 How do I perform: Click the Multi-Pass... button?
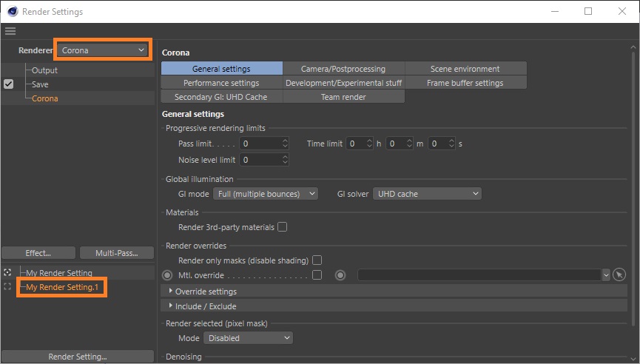tap(116, 253)
